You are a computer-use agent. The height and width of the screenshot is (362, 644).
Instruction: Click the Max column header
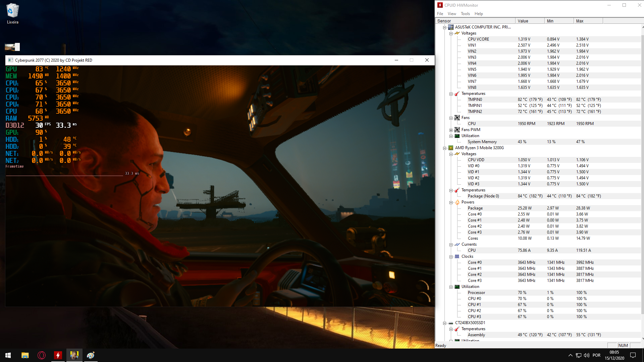point(588,21)
